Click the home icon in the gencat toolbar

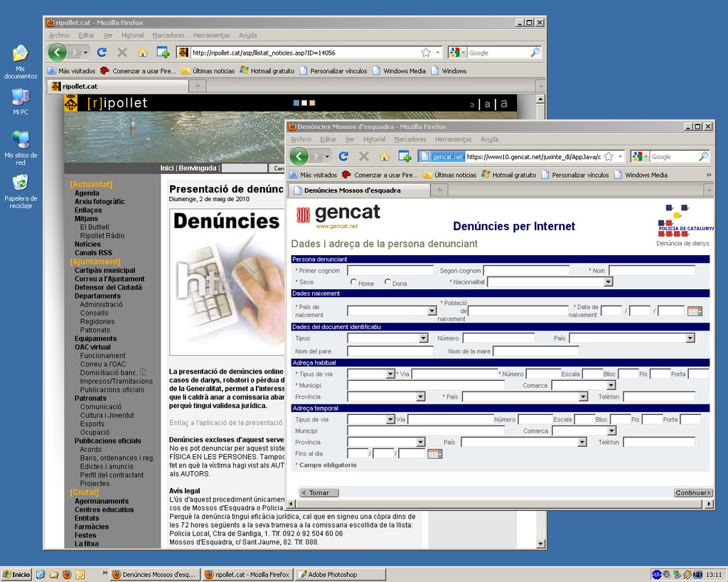point(385,156)
